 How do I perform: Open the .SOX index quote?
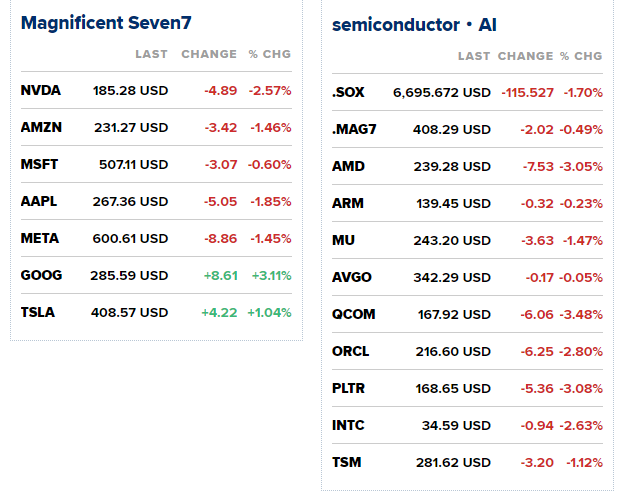coord(348,92)
